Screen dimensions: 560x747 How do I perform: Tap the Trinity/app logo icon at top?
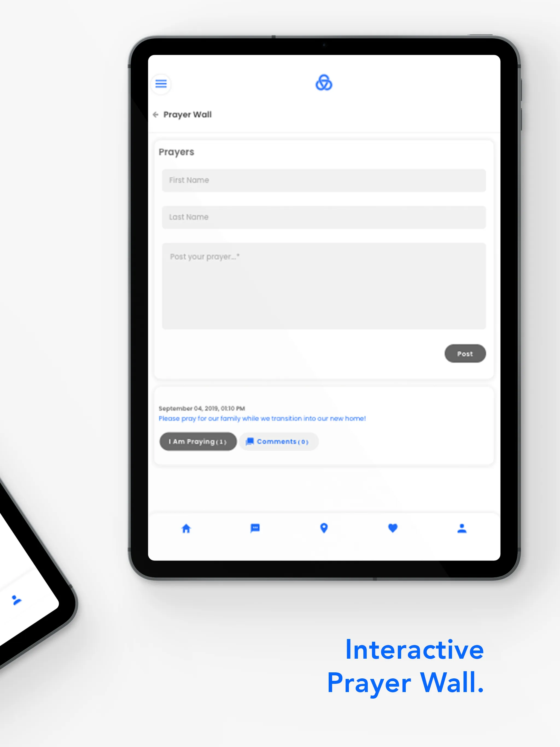pos(324,83)
